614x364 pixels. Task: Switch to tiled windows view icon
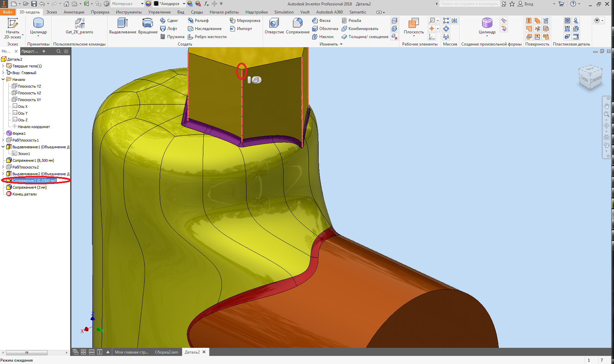tap(83, 352)
